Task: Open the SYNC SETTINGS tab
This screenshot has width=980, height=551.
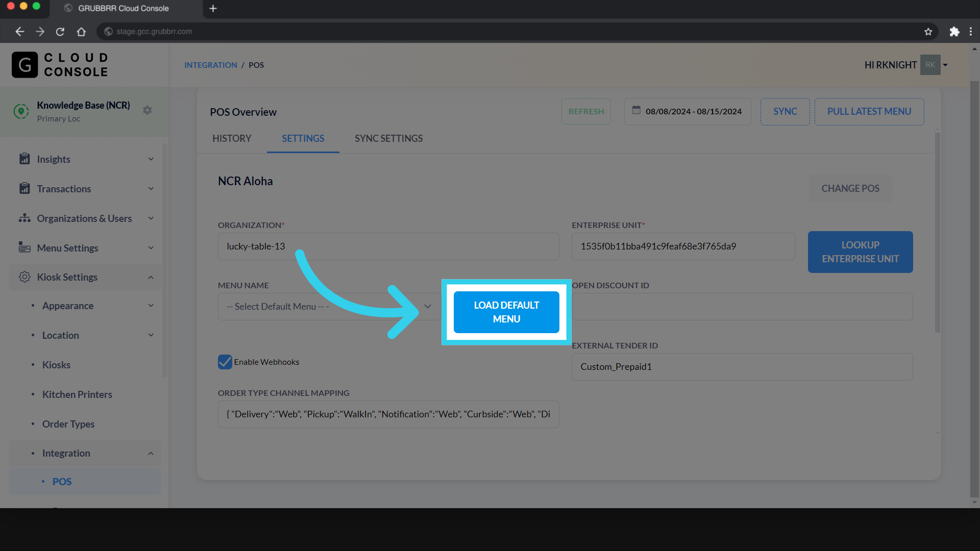Action: tap(388, 138)
